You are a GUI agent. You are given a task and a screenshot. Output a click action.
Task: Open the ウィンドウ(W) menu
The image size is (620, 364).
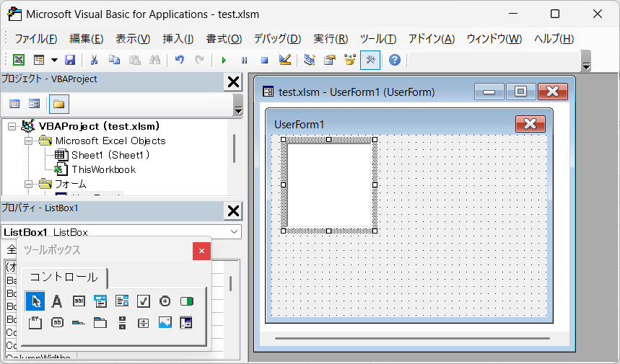click(494, 39)
